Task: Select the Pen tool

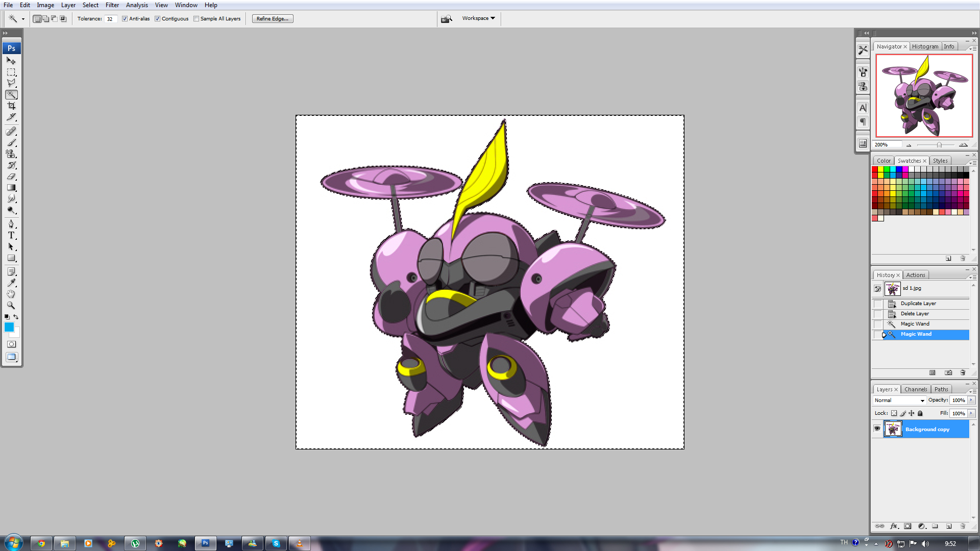Action: (x=11, y=224)
